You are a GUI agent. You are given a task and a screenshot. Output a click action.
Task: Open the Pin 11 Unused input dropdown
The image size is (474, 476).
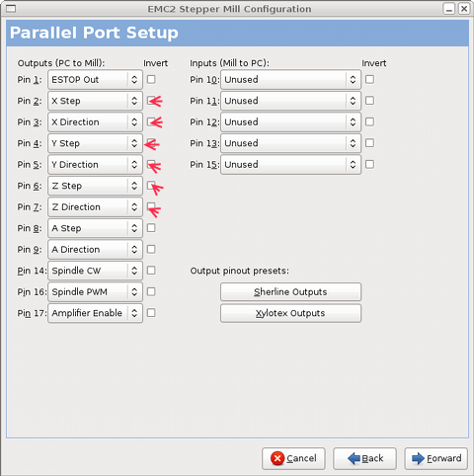point(290,101)
